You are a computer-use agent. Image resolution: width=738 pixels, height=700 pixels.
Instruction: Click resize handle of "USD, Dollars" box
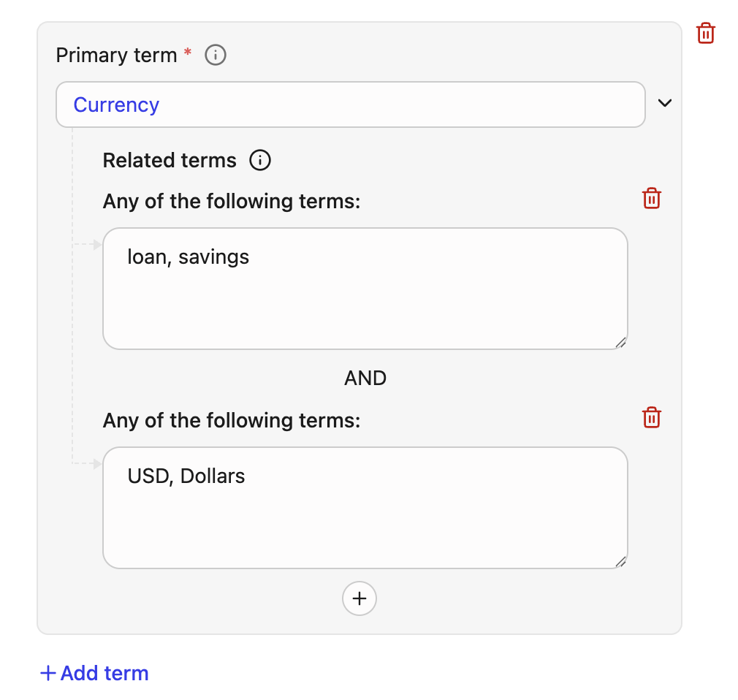pos(620,561)
